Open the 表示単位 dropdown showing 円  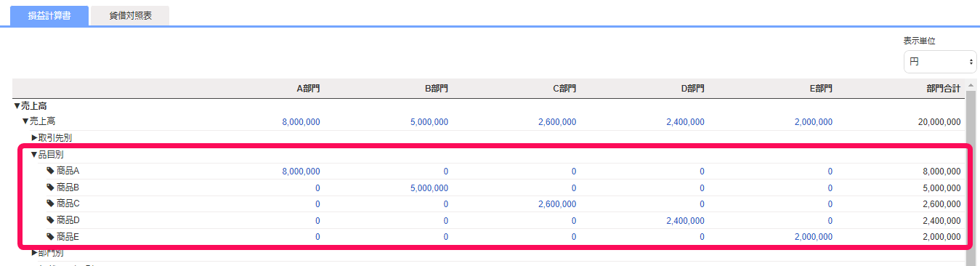pyautogui.click(x=939, y=62)
